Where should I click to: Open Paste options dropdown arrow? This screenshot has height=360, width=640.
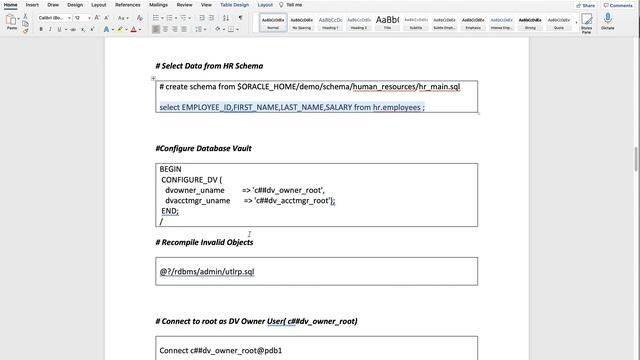coord(18,19)
